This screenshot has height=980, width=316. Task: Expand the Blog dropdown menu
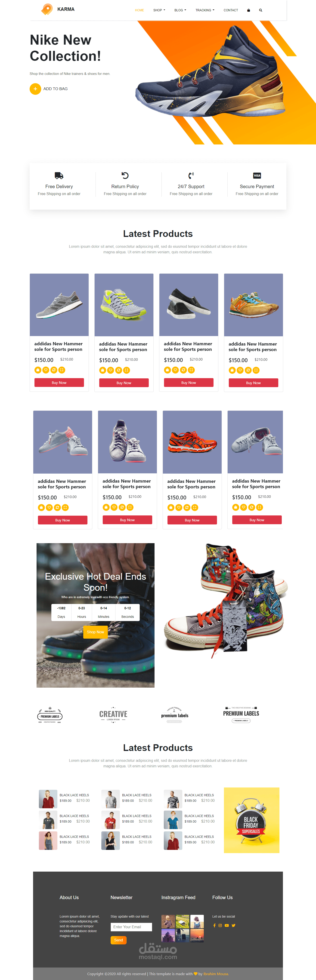point(180,10)
